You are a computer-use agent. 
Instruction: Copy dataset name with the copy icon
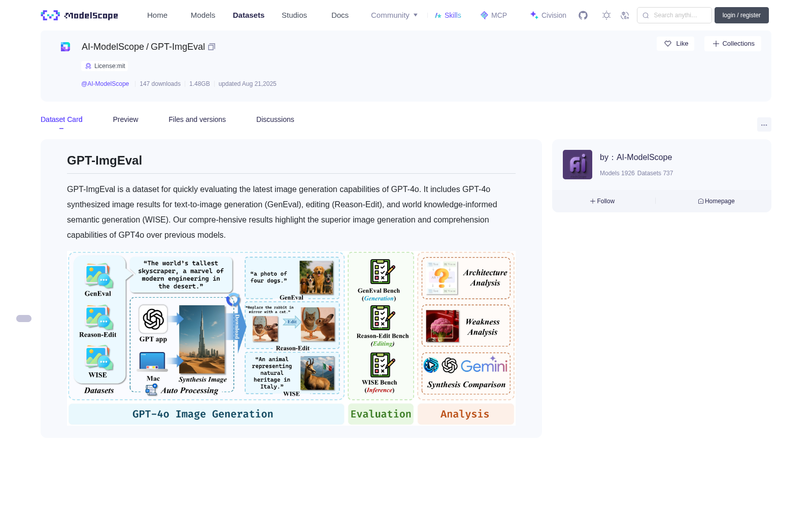(x=212, y=47)
